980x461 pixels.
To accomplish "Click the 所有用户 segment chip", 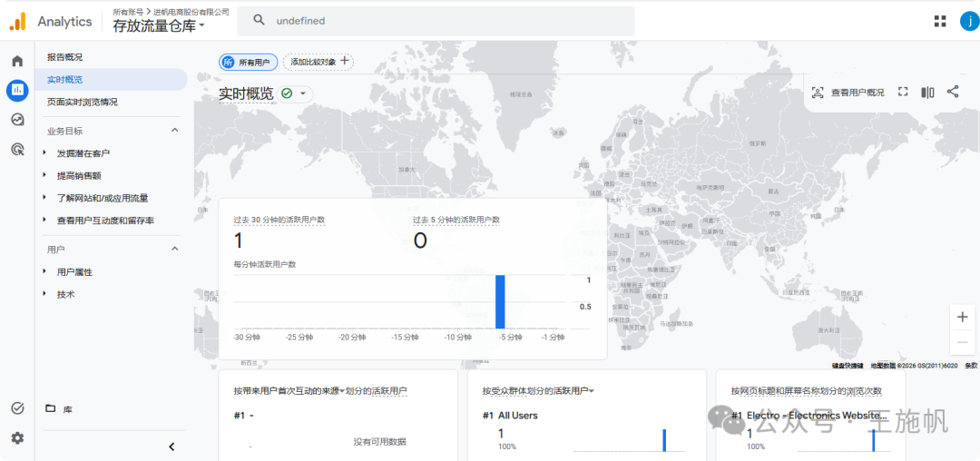I will [248, 62].
